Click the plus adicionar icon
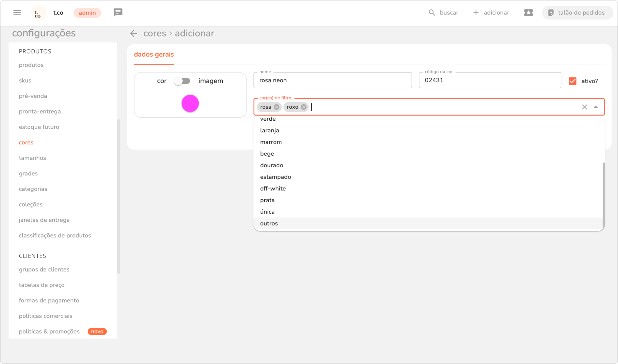The image size is (618, 364). coord(476,13)
